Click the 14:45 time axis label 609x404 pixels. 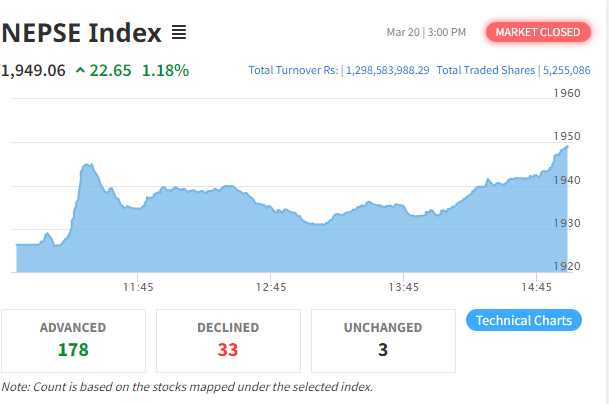(x=537, y=288)
